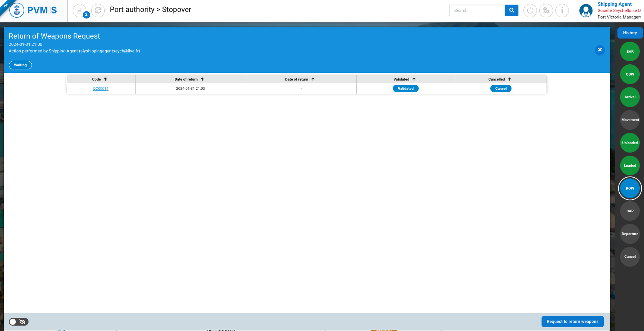Open the DC00014 code link
This screenshot has width=644, height=331.
coord(101,89)
